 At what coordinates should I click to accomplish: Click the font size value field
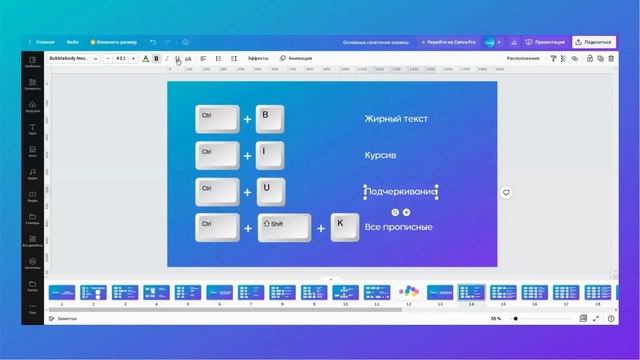point(121,59)
